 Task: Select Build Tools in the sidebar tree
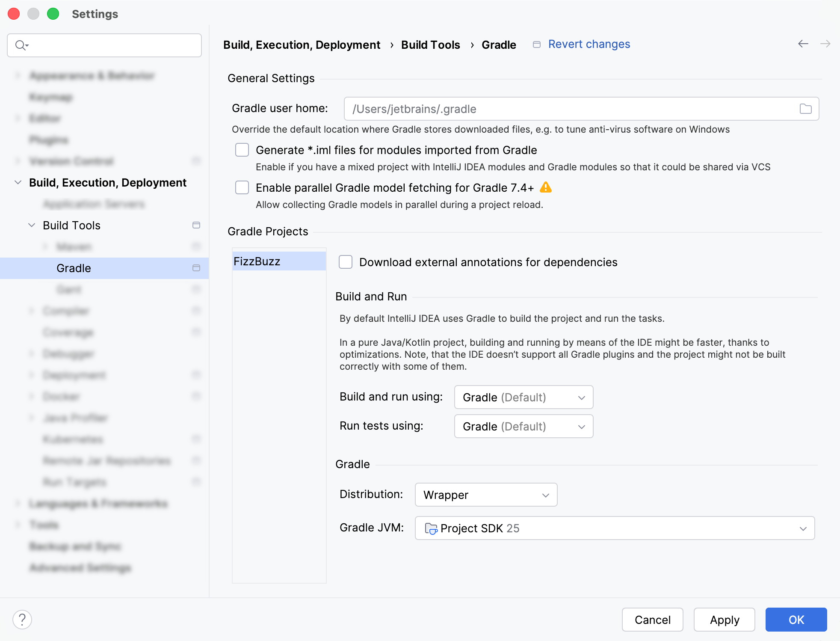71,226
